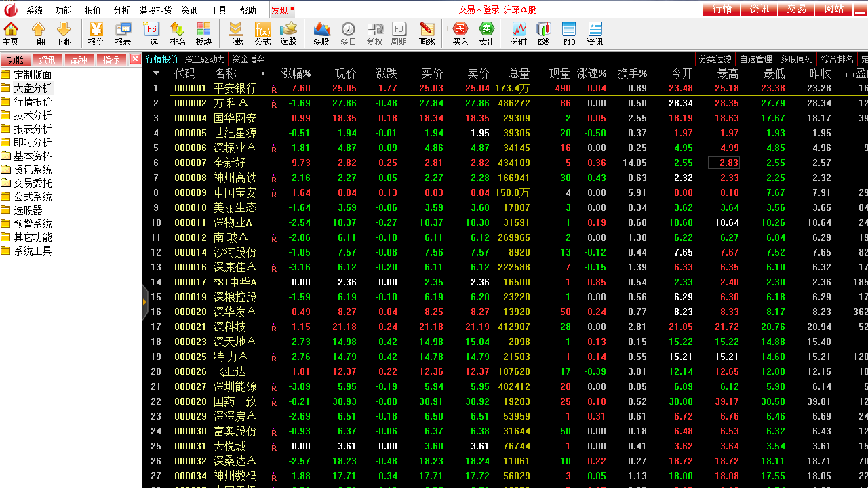
Task: Collapse the sidebar with the yellow arrow
Action: (x=144, y=301)
